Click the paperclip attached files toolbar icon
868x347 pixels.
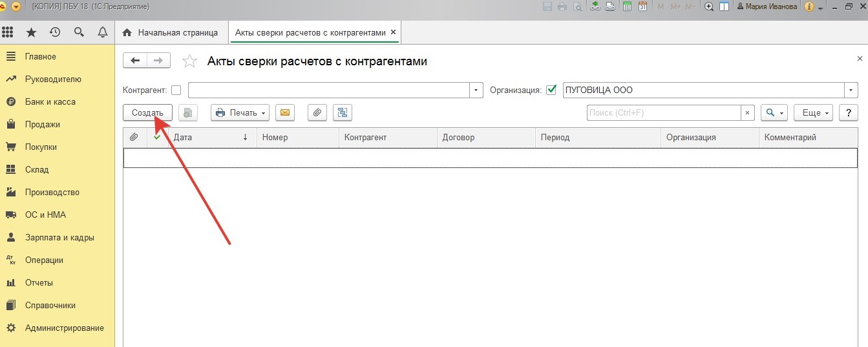click(x=317, y=113)
